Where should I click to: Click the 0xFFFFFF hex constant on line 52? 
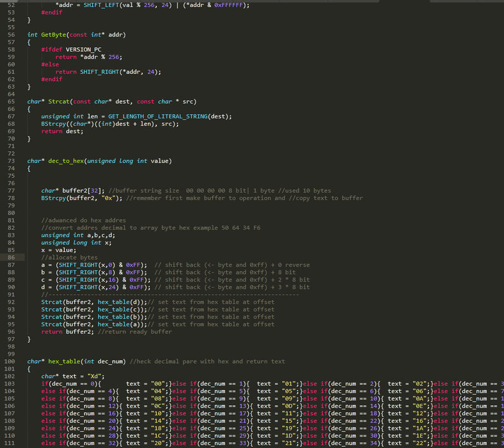click(229, 5)
